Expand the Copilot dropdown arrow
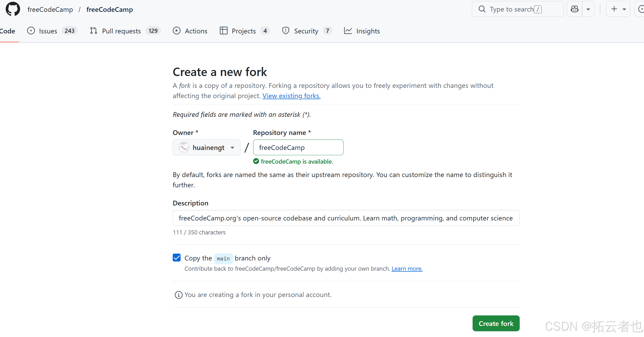The width and height of the screenshot is (644, 337). click(x=588, y=9)
